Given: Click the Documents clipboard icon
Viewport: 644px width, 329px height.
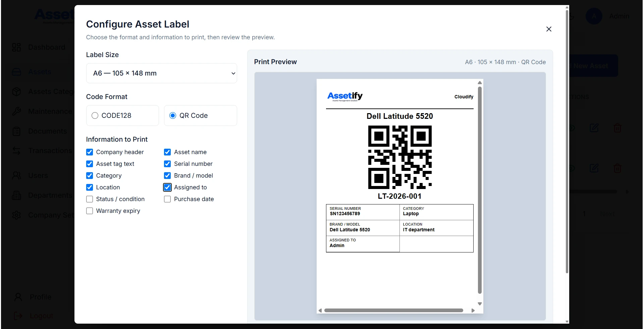Looking at the screenshot, I should point(16,131).
